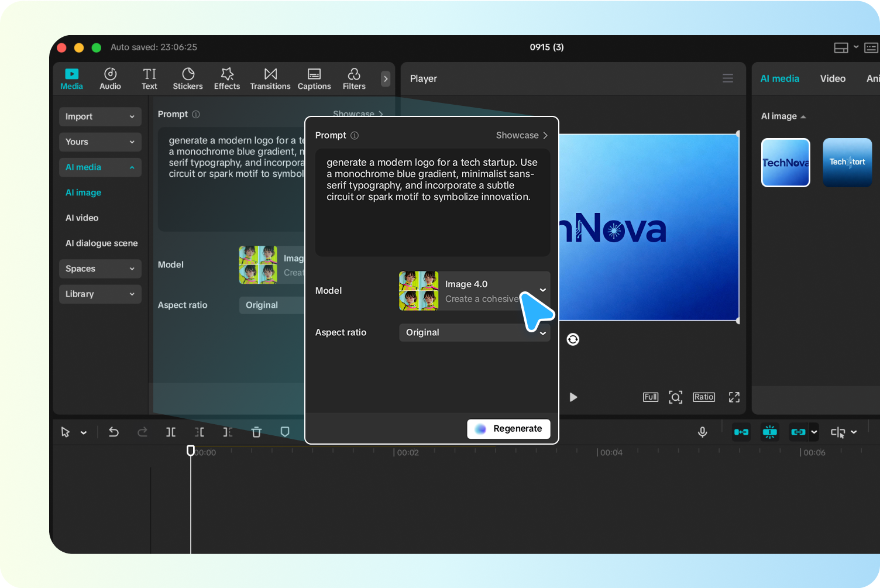Choose the Select cursor tool in the timeline toolbar
Screen dimensions: 880x588
coord(66,432)
